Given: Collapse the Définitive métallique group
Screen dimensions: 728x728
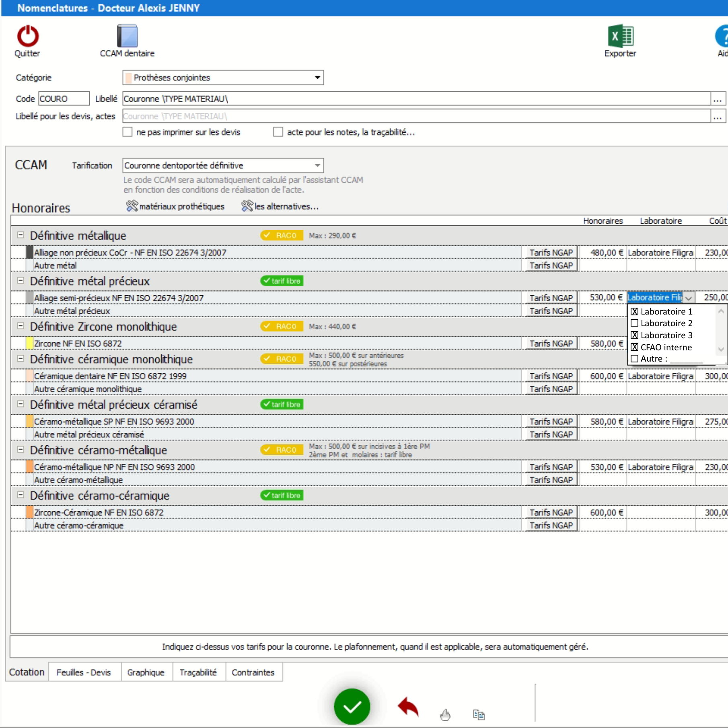Looking at the screenshot, I should point(21,235).
